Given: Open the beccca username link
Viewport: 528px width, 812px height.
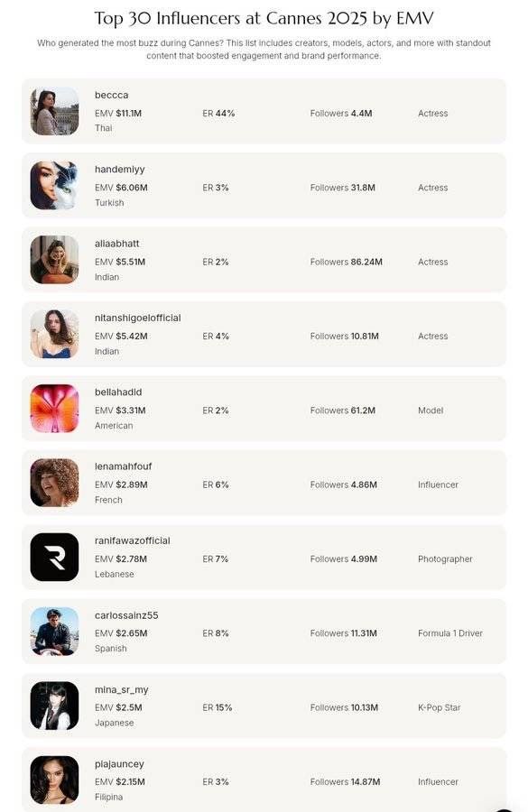Looking at the screenshot, I should click(111, 96).
